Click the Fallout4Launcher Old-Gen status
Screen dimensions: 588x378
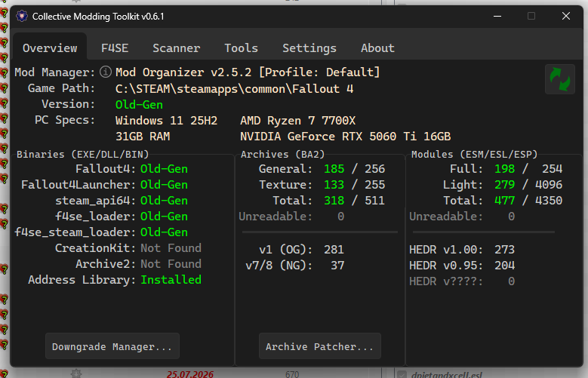click(x=164, y=185)
